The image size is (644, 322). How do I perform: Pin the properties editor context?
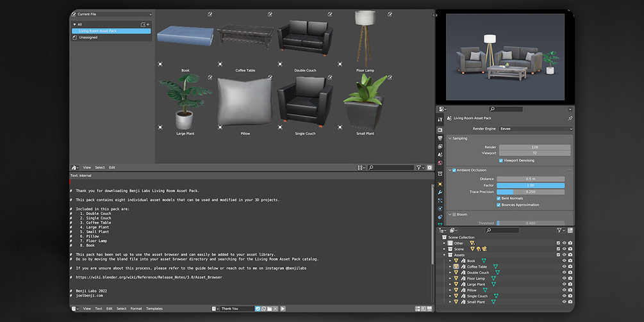570,118
